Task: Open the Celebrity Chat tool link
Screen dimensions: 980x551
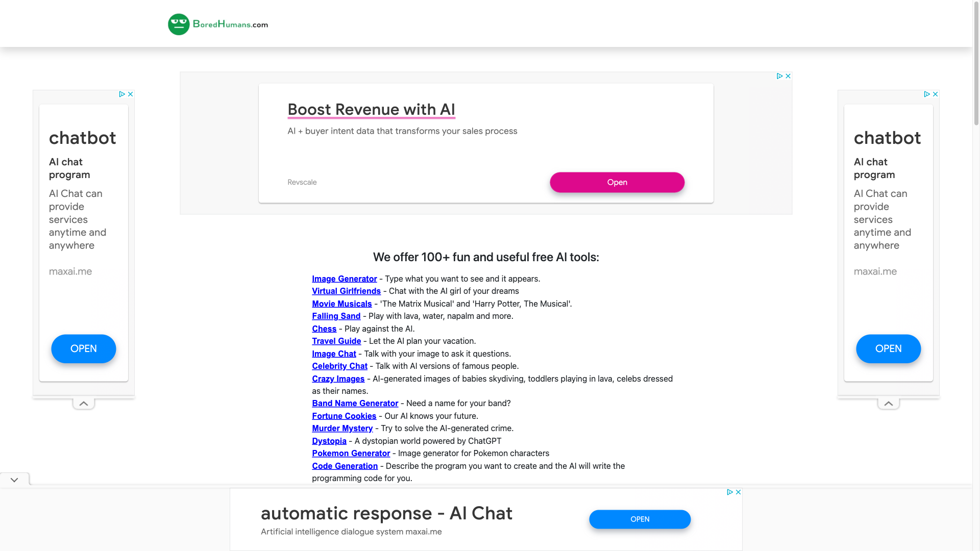Action: tap(339, 366)
